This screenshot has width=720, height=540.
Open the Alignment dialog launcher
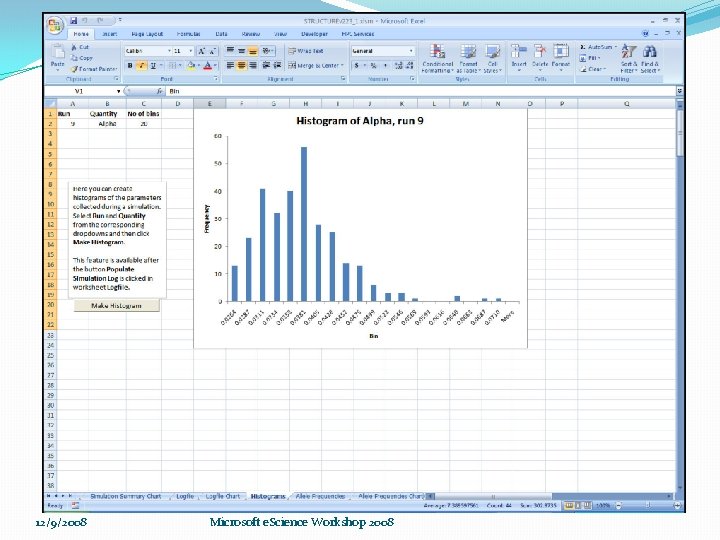[x=343, y=79]
